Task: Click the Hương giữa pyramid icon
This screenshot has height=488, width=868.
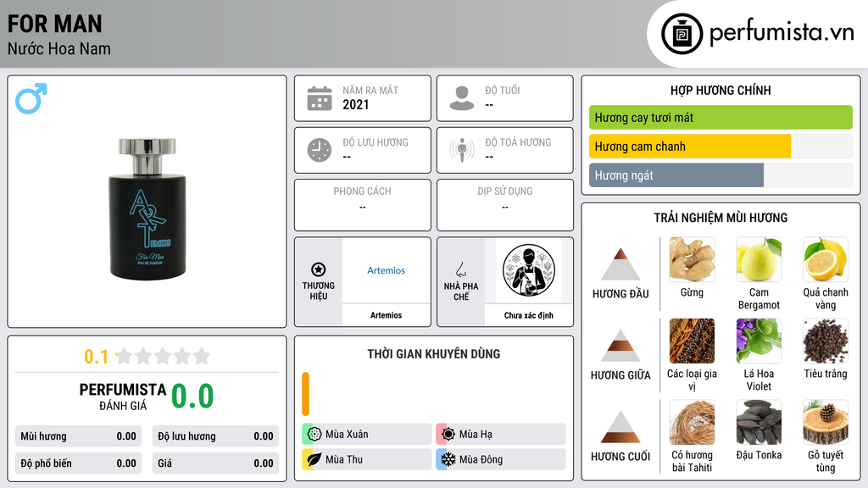Action: coord(620,346)
